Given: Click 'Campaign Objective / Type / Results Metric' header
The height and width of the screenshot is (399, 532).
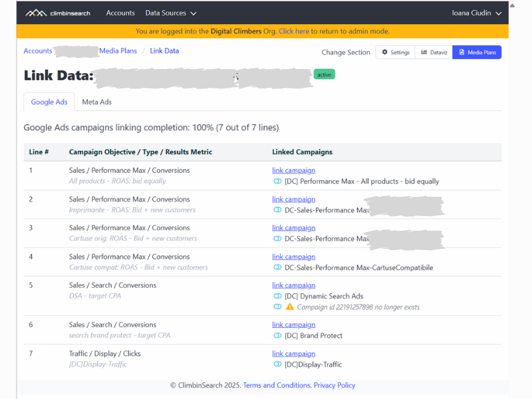Looking at the screenshot, I should pos(140,152).
